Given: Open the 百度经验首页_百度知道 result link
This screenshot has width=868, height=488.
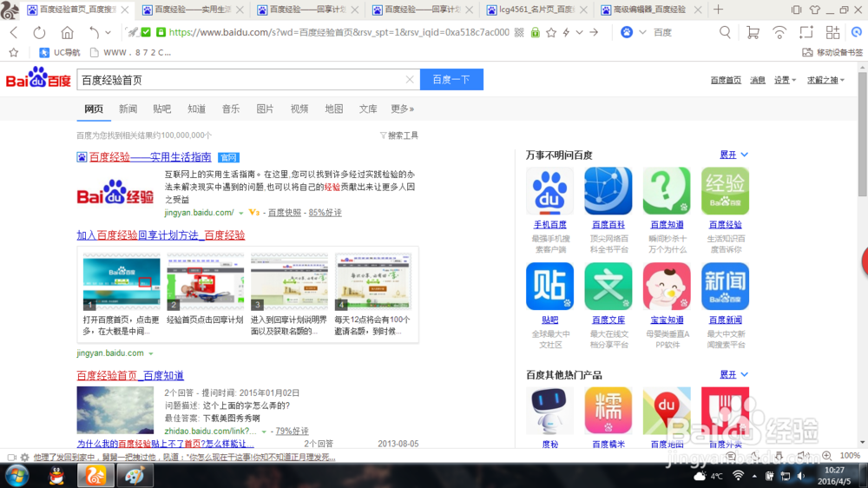Looking at the screenshot, I should [x=130, y=376].
